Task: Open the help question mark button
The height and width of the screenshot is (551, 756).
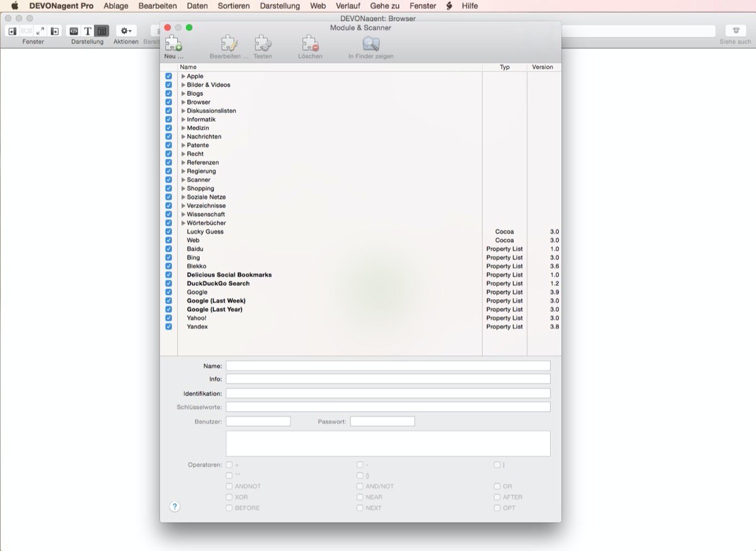Action: pyautogui.click(x=175, y=506)
